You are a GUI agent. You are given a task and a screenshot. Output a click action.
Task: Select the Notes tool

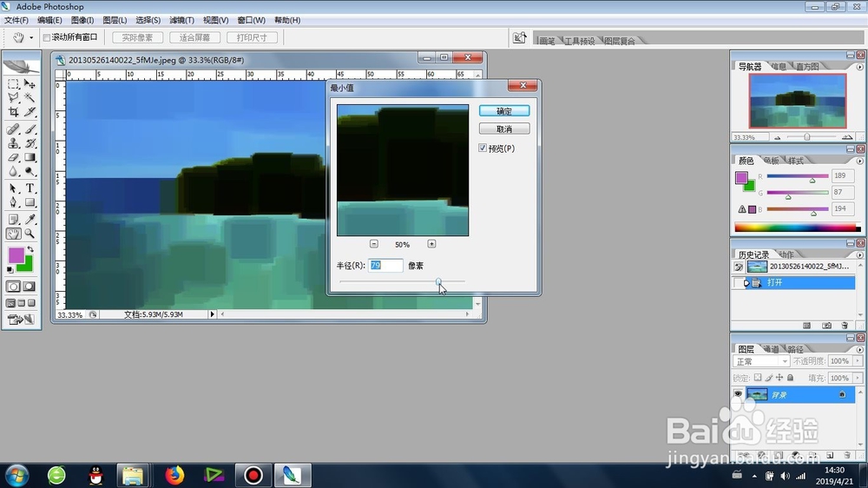tap(13, 220)
